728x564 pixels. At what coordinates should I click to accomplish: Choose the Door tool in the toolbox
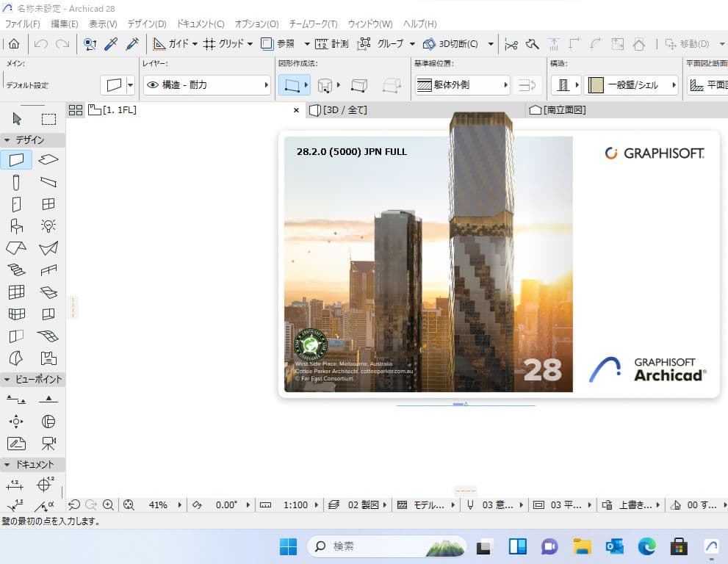(16, 204)
